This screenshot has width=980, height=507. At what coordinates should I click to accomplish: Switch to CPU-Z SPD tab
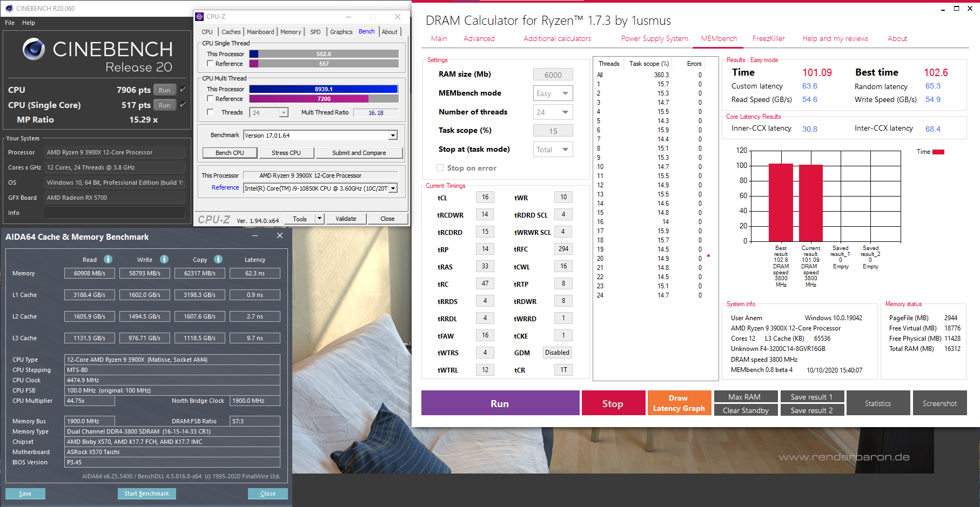coord(316,32)
